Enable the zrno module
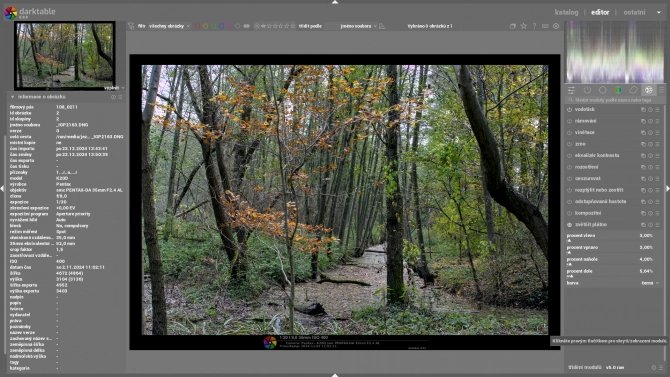670x377 pixels. pyautogui.click(x=570, y=144)
